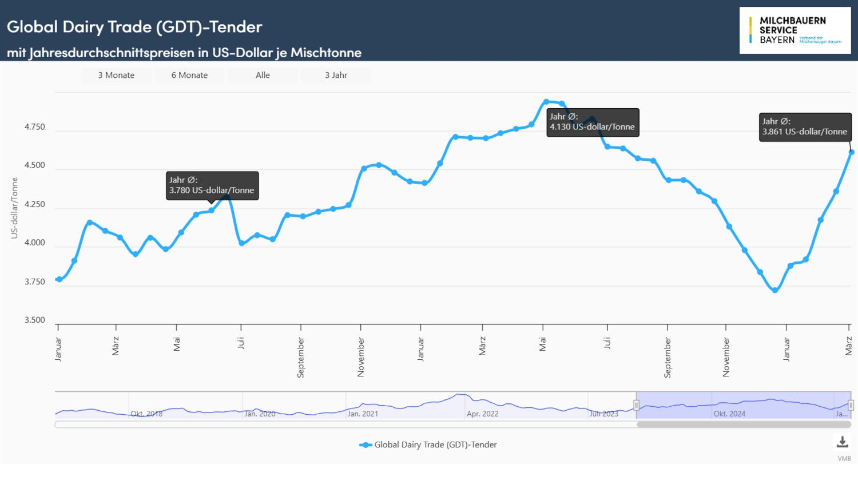
Task: Switch to the 3 Jahr range
Action: [336, 75]
